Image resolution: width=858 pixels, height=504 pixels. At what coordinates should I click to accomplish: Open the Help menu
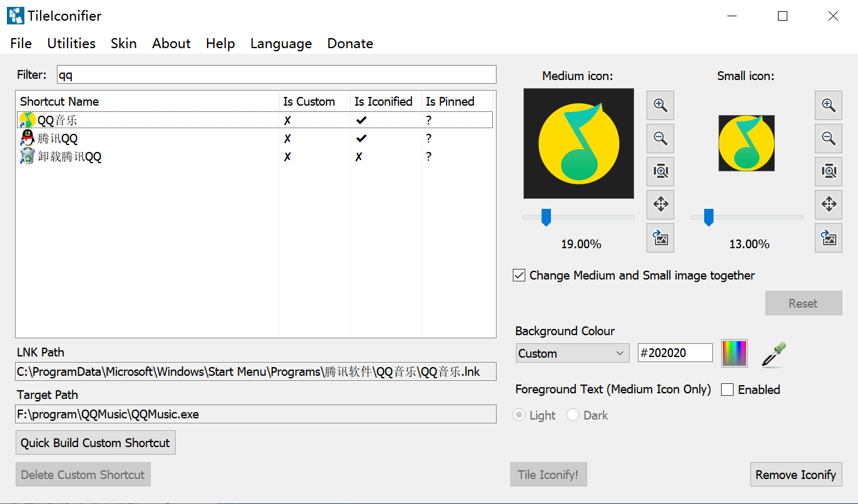pos(220,43)
